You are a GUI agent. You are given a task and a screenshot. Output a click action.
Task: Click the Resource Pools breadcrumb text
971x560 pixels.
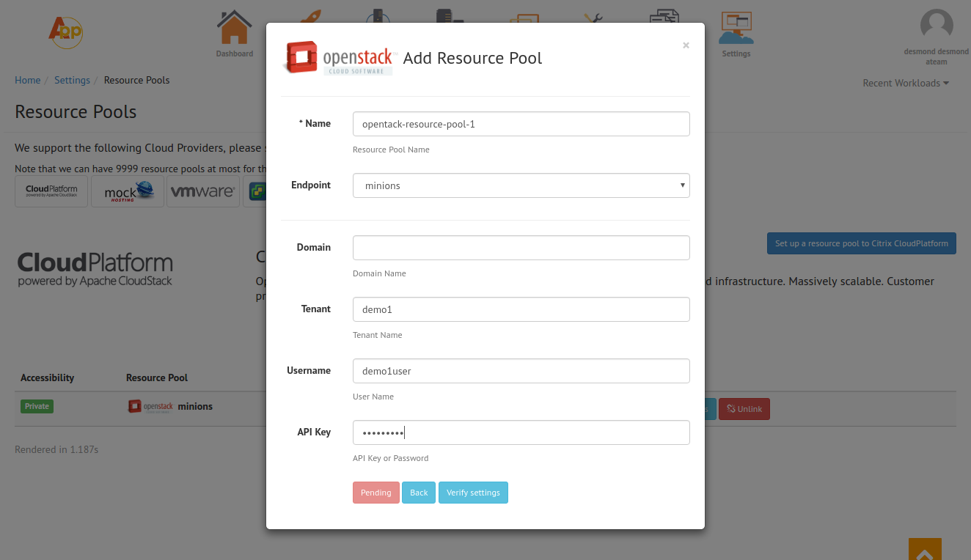[x=136, y=80]
